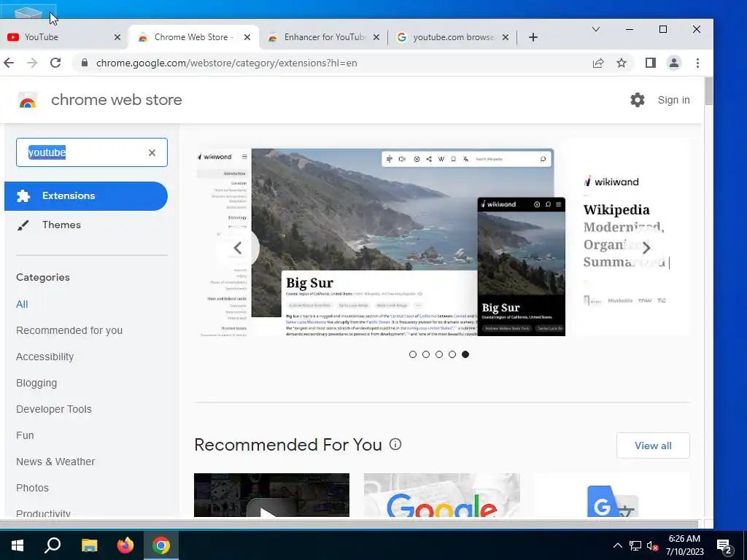Open the Google Translate extension thumbnail
Viewport: 747px width, 560px height.
click(x=612, y=495)
